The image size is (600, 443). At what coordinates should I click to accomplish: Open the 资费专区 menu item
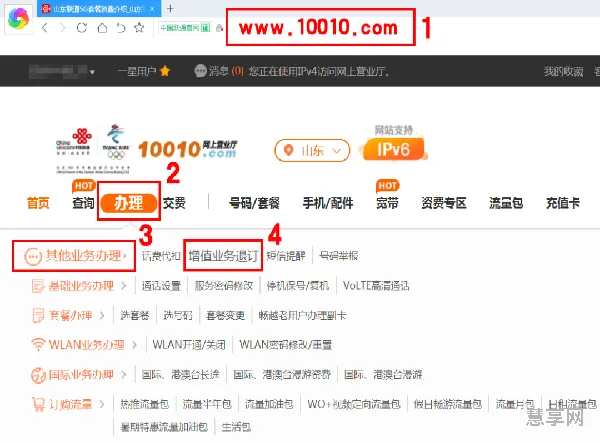(444, 203)
